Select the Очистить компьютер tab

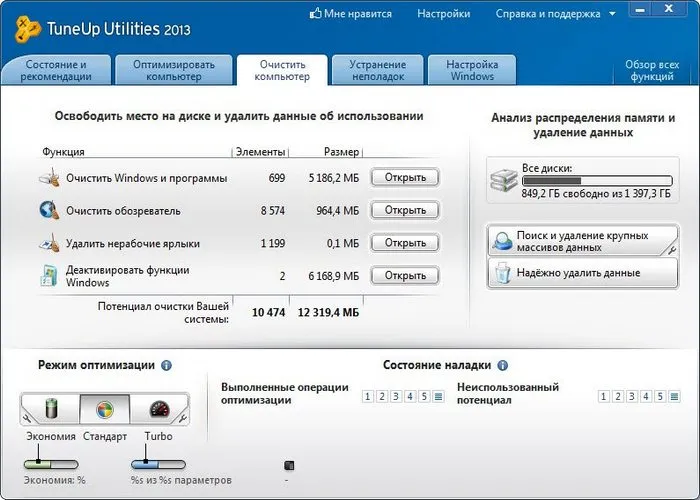point(282,70)
